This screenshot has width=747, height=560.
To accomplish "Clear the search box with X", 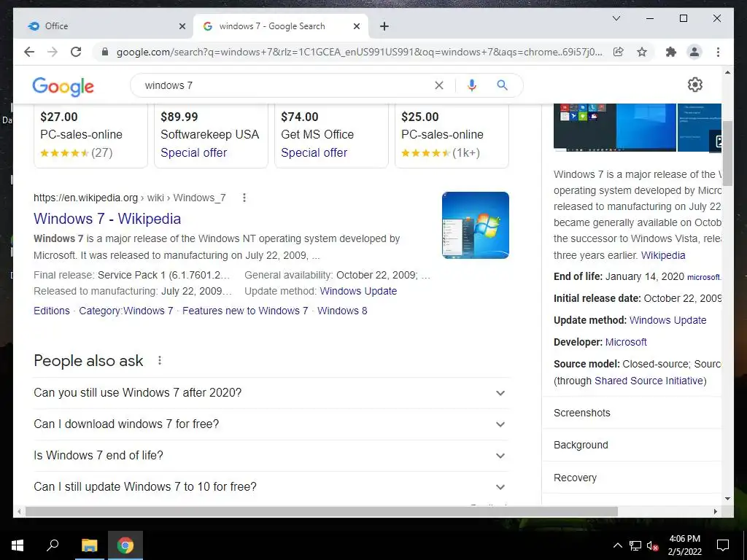I will [x=438, y=85].
